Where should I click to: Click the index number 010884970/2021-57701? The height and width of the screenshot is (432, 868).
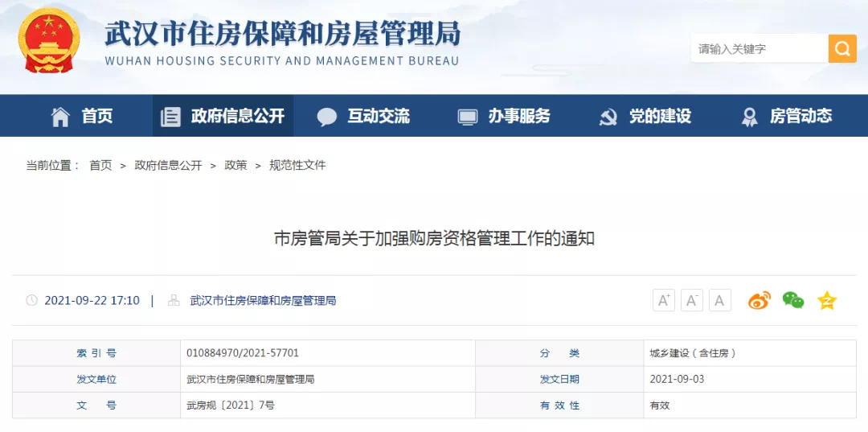click(x=243, y=353)
